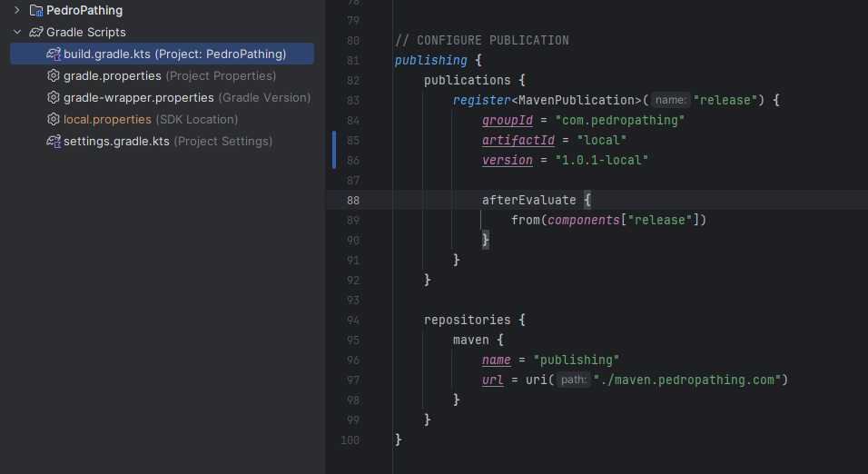Click the "groupId" property on line 84

(x=507, y=120)
